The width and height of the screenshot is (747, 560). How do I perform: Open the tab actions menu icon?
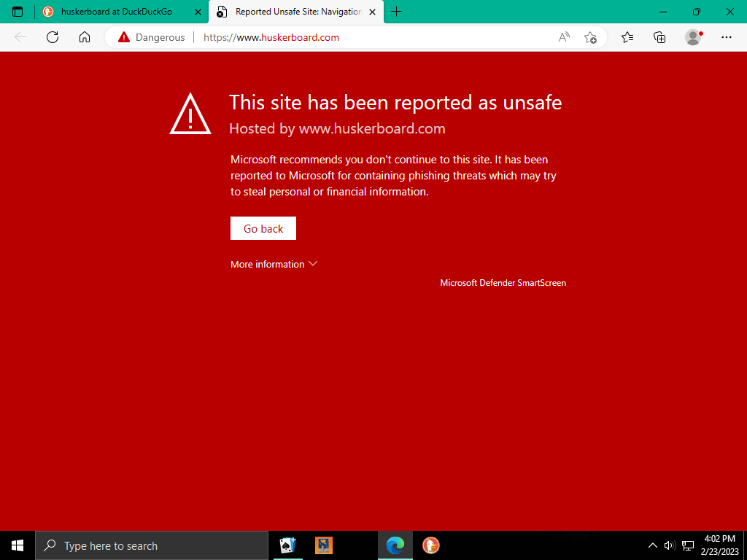point(18,12)
